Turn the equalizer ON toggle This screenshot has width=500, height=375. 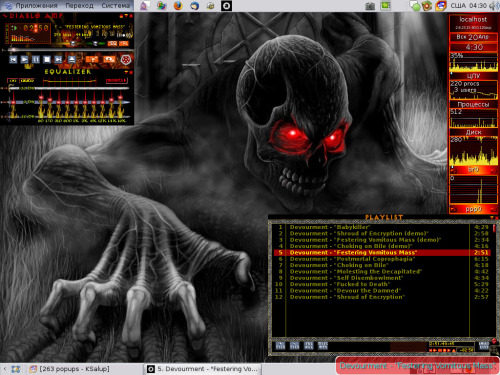[13, 81]
